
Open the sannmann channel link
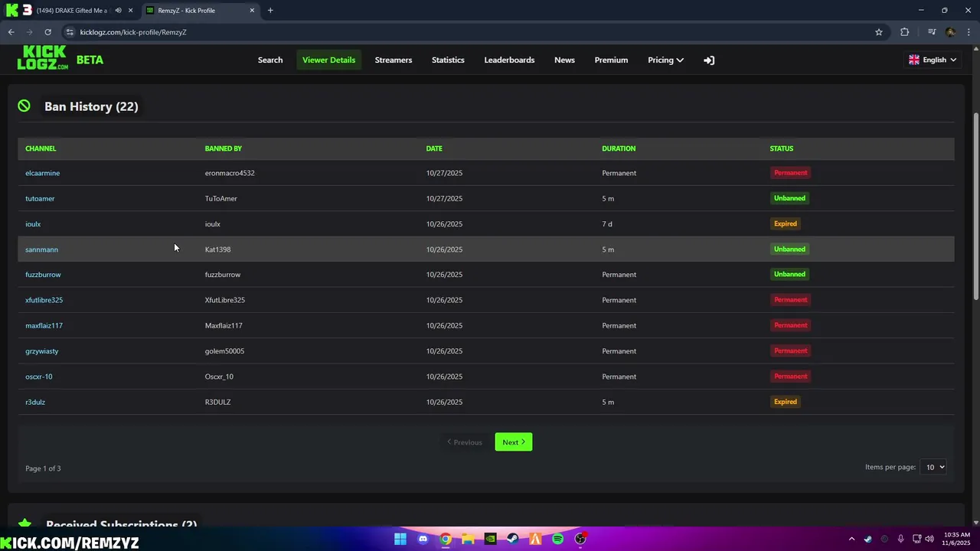click(41, 249)
